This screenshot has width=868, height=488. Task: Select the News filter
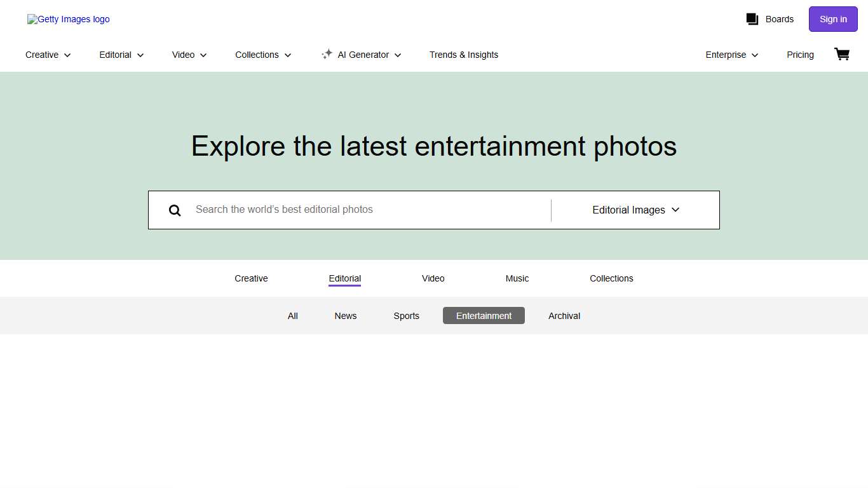(346, 316)
